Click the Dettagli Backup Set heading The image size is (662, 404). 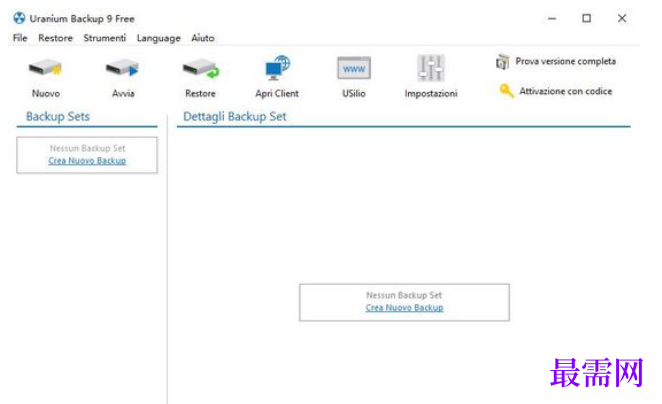pos(235,117)
